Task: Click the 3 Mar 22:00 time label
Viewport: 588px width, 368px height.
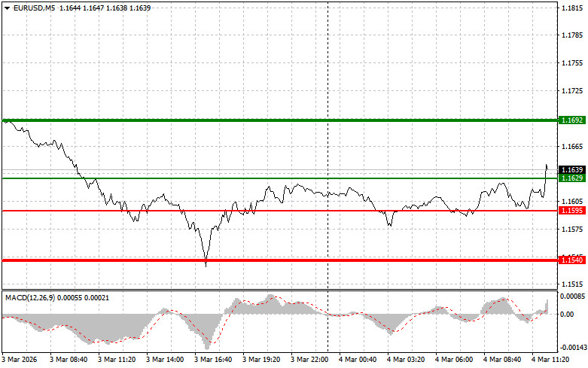Action: [x=309, y=360]
